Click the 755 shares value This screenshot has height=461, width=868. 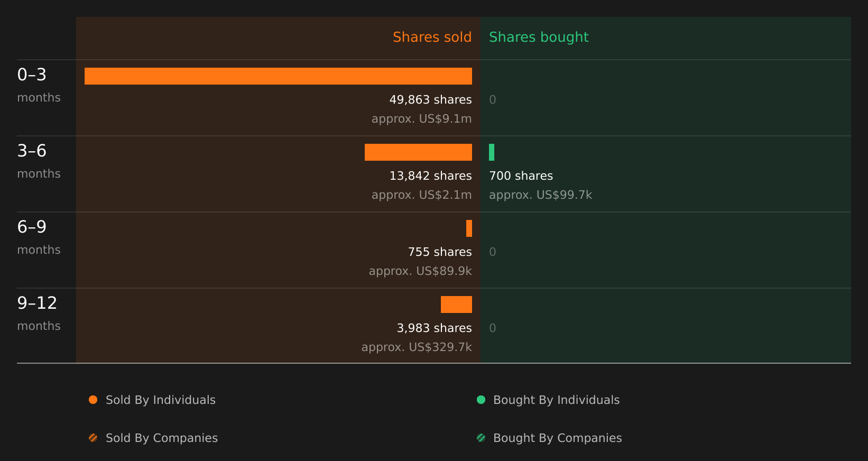tap(440, 252)
